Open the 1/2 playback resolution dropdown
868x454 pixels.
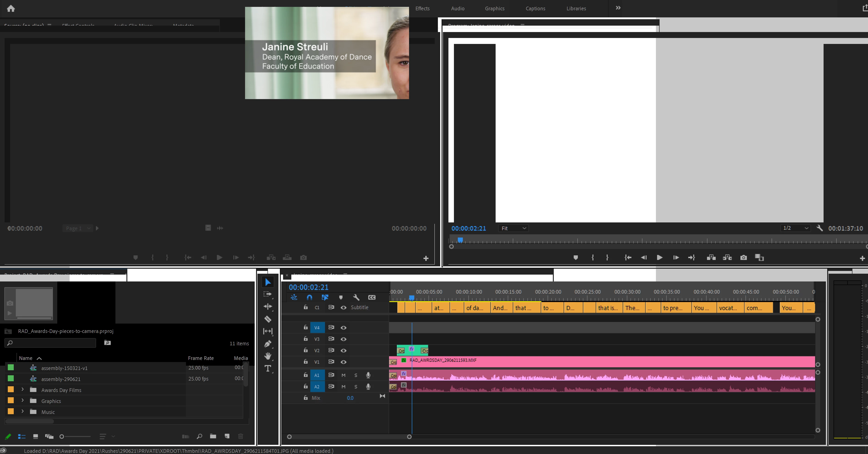tap(795, 228)
